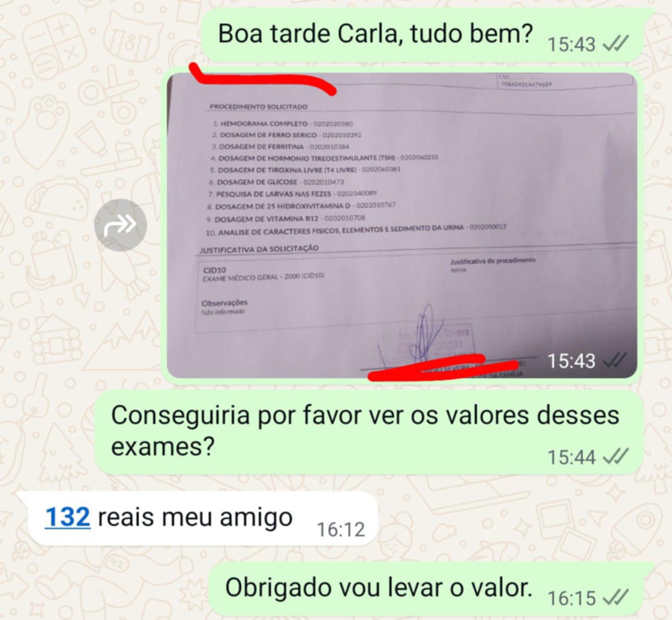Tap the 16:15 timestamp on last message
This screenshot has height=620, width=672.
tap(571, 598)
